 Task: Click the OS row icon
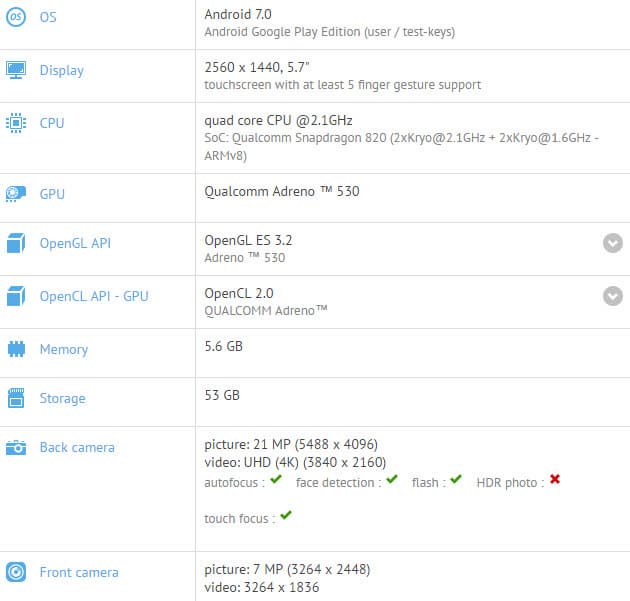click(x=16, y=17)
